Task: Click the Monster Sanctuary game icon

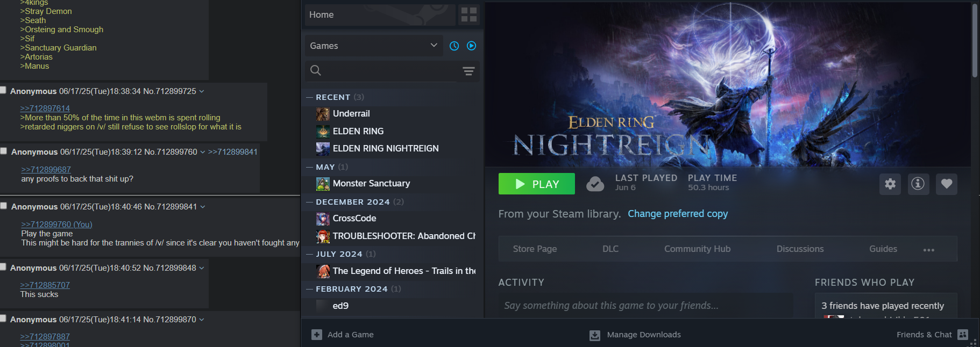Action: pos(323,184)
